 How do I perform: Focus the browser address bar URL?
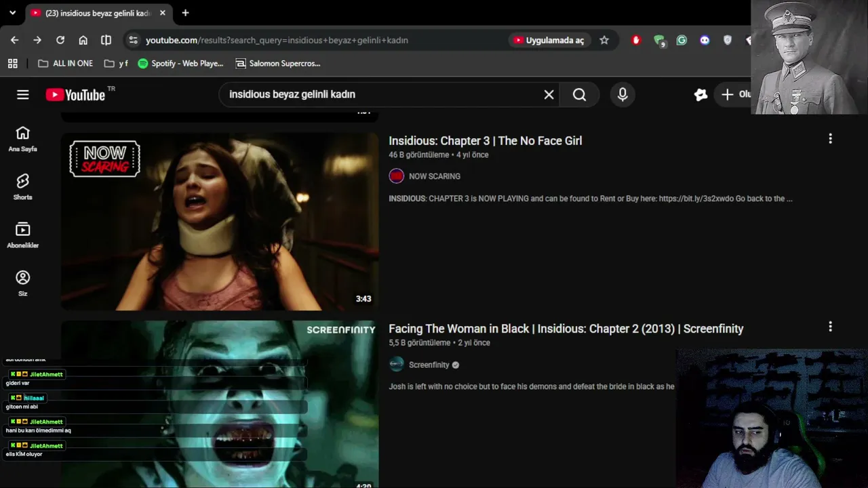point(277,40)
